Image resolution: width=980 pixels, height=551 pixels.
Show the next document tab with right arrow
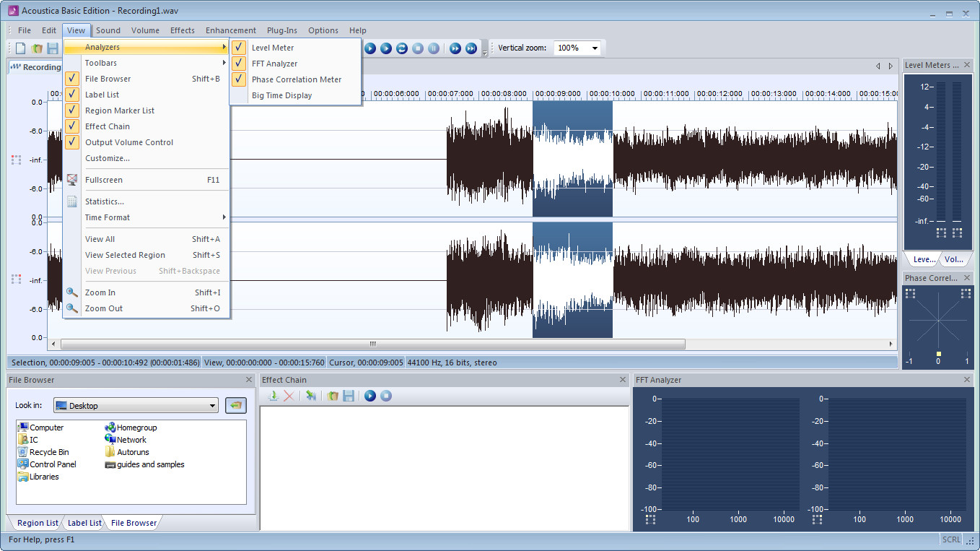pos(891,66)
